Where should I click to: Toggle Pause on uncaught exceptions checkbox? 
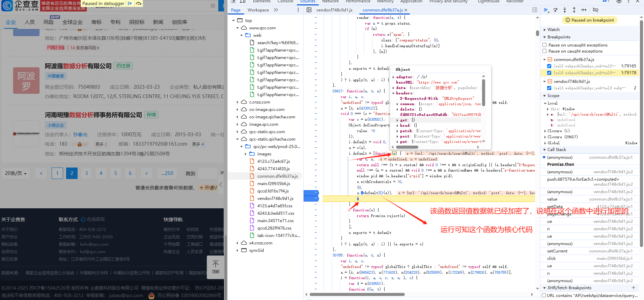[544, 45]
